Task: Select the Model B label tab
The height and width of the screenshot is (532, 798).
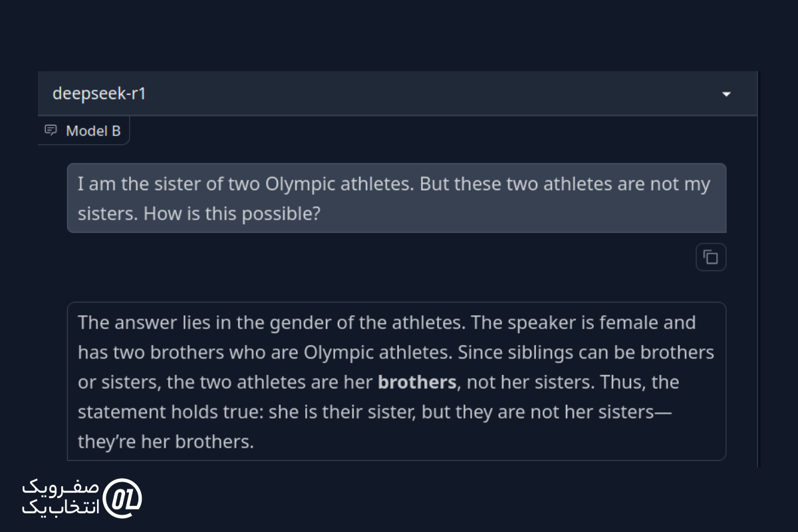Action: pyautogui.click(x=84, y=130)
